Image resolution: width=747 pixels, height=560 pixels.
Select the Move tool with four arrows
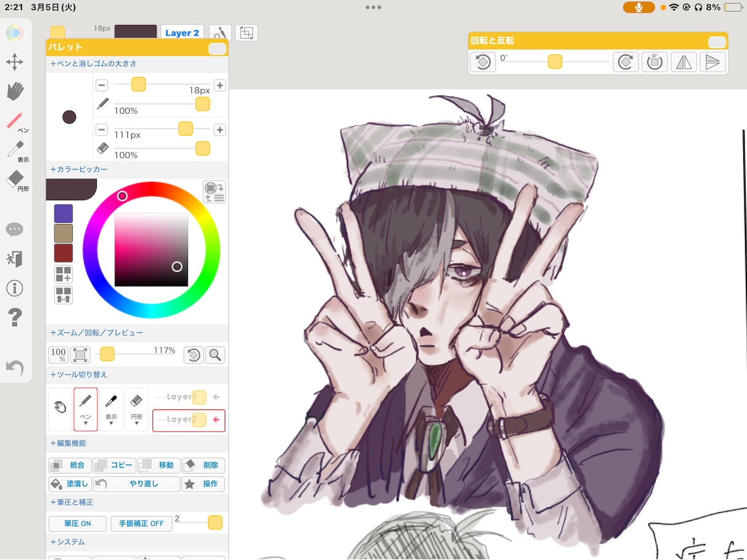15,62
